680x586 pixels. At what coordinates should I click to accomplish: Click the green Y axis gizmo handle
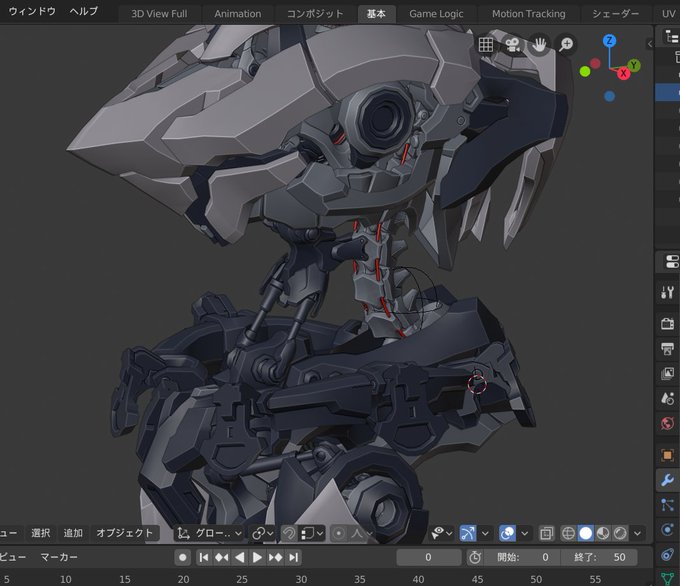tap(634, 65)
